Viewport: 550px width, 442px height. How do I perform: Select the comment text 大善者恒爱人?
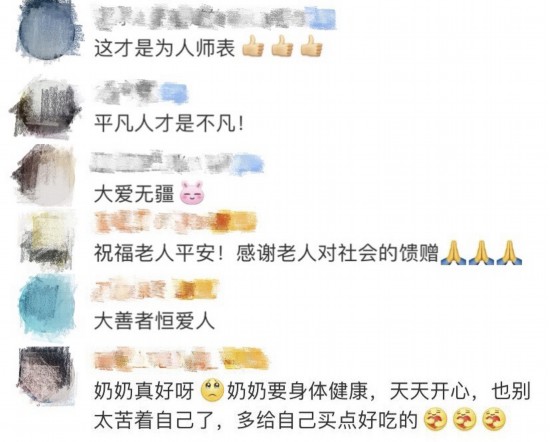(154, 321)
